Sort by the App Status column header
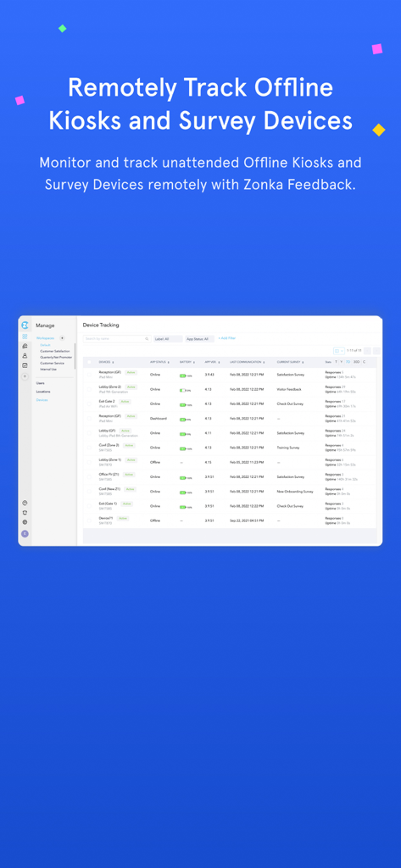Viewport: 401px width, 868px height. (159, 362)
